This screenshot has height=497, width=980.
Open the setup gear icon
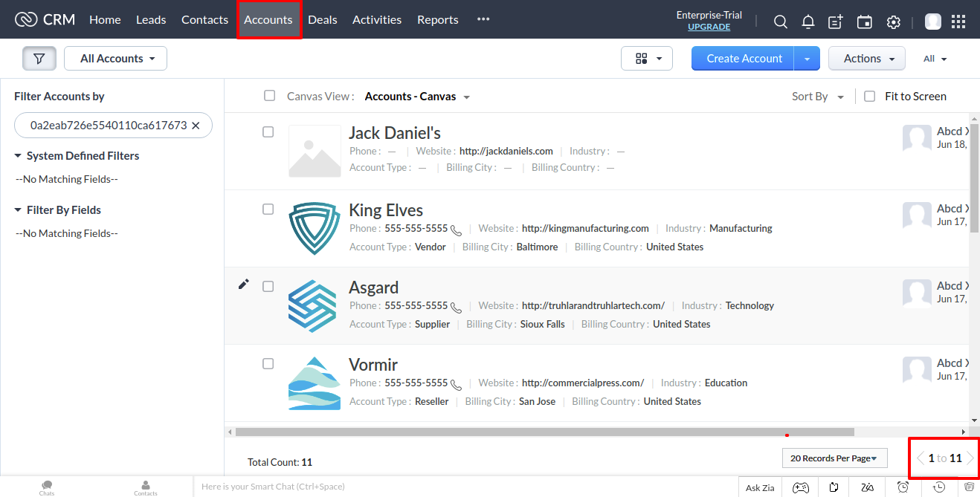tap(894, 22)
